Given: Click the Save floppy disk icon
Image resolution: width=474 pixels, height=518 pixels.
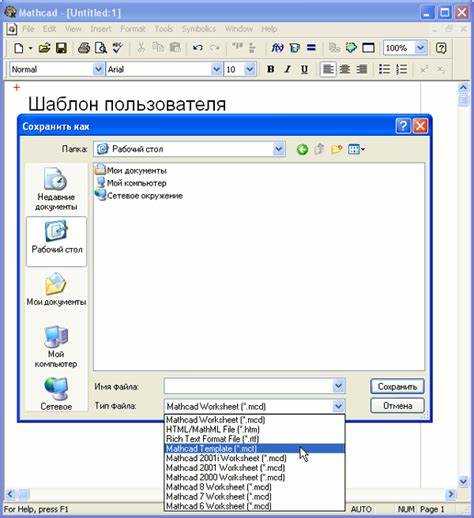Looking at the screenshot, I should [61, 48].
